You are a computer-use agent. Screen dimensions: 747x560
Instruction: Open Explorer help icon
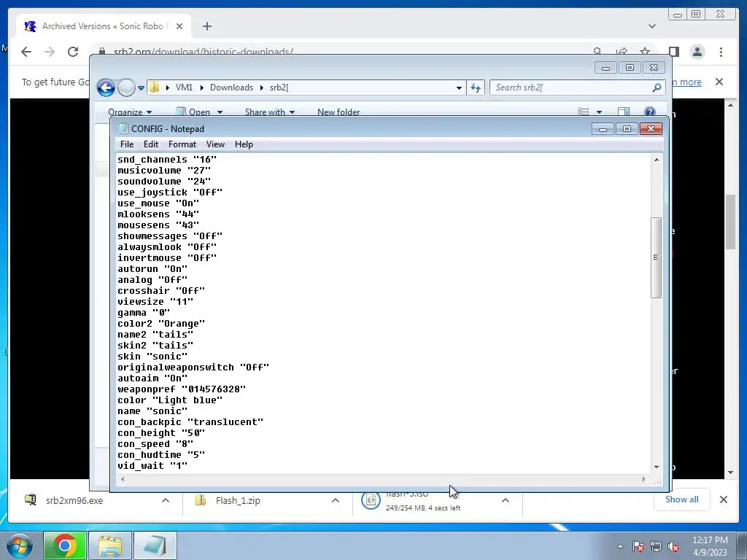point(650,112)
